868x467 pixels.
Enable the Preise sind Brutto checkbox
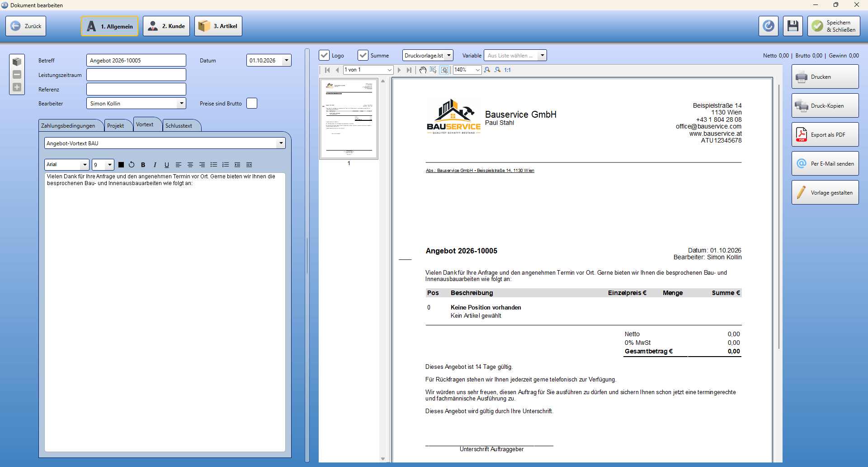pos(252,103)
